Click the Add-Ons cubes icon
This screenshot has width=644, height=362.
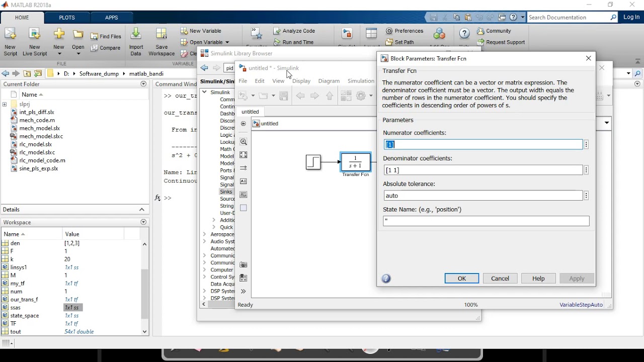[439, 34]
